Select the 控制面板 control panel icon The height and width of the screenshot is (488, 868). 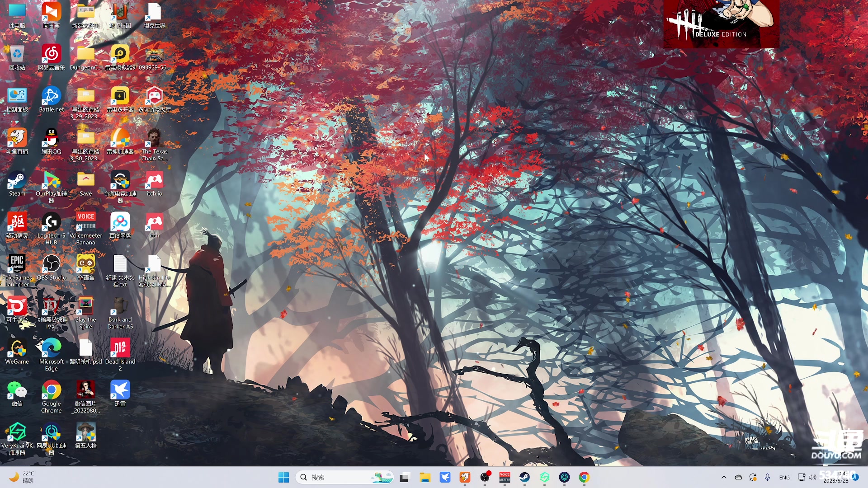click(x=17, y=100)
